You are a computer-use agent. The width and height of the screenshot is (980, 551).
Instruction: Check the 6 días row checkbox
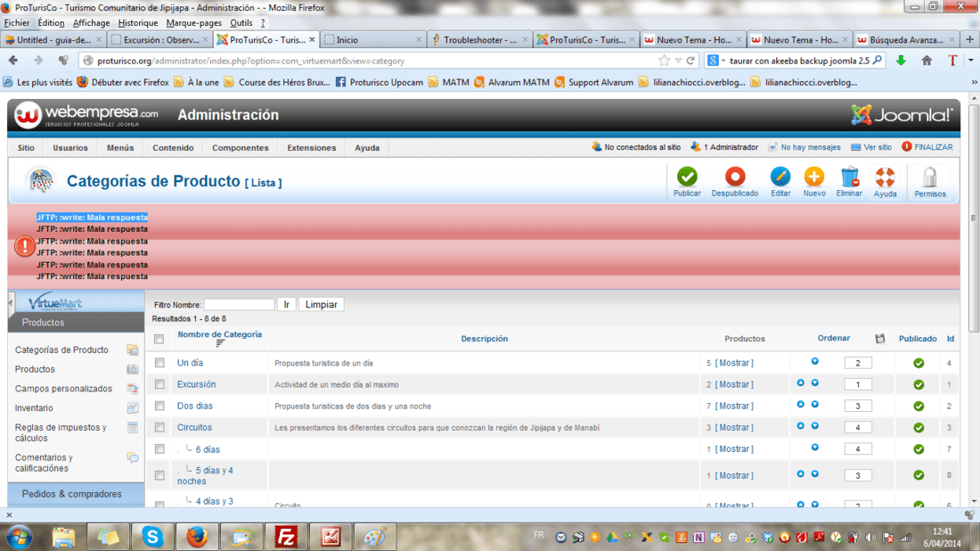[x=160, y=449]
